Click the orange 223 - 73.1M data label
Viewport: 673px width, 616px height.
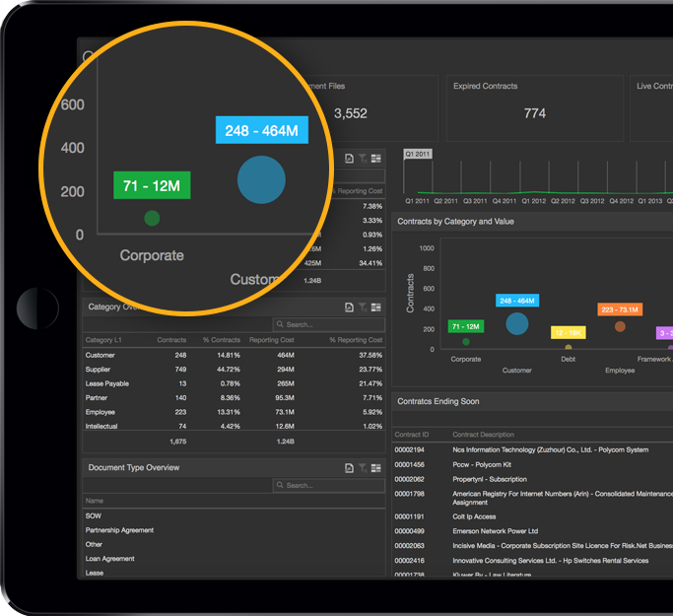coord(620,309)
